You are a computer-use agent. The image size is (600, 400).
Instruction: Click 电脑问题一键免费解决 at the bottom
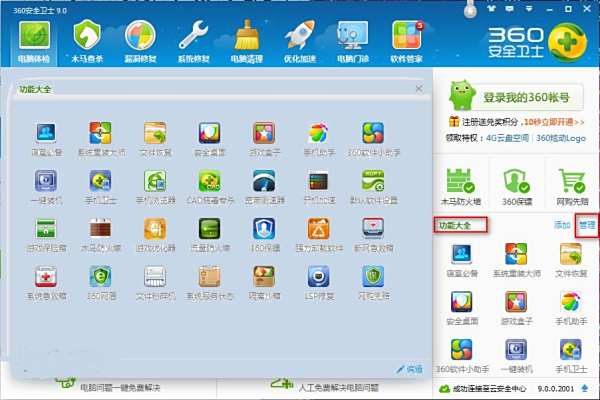(x=120, y=388)
